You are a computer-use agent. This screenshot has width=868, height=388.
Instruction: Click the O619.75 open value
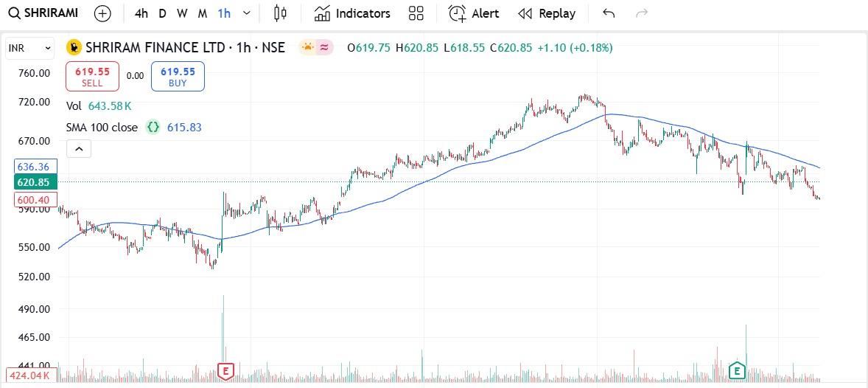pyautogui.click(x=368, y=48)
